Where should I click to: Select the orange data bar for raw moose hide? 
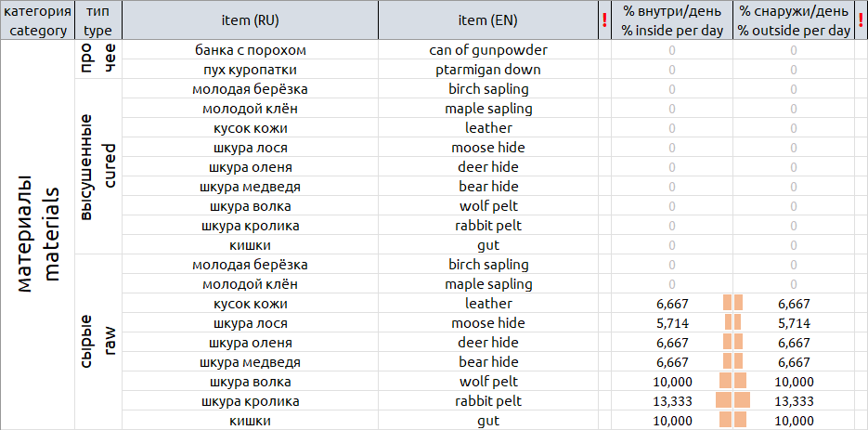[x=732, y=322]
